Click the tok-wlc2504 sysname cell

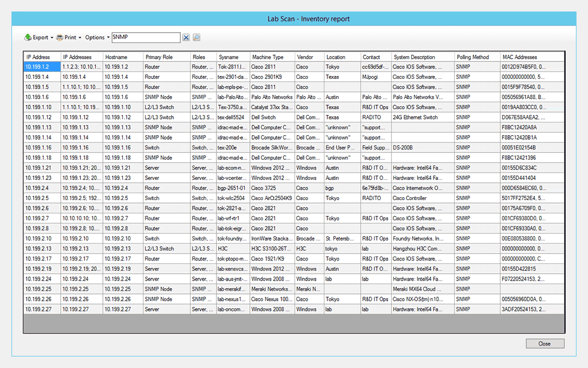point(233,198)
